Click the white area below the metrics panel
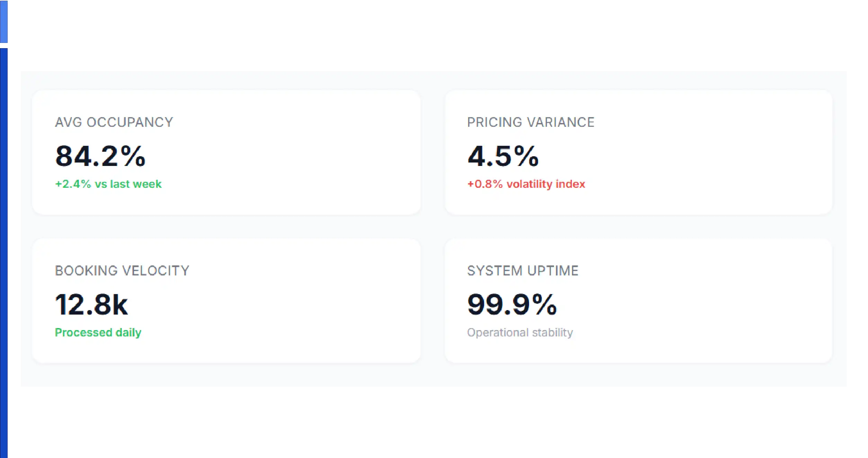This screenshot has height=458, width=868. point(433,423)
